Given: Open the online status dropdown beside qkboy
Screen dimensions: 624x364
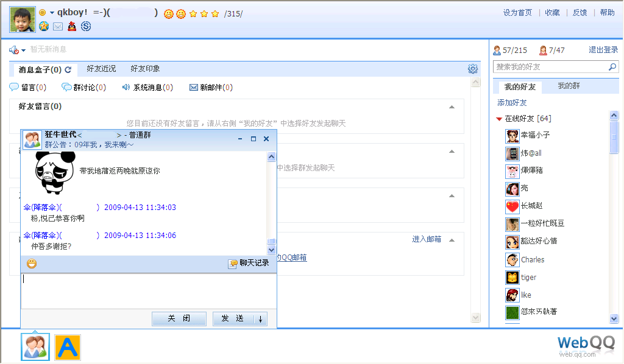Looking at the screenshot, I should coord(52,13).
